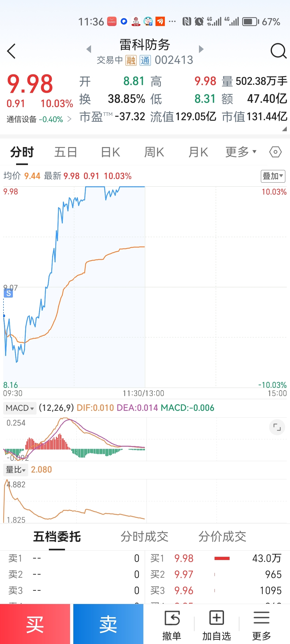The height and width of the screenshot is (644, 290).
Task: Tap the back arrow icon
Action: click(11, 51)
